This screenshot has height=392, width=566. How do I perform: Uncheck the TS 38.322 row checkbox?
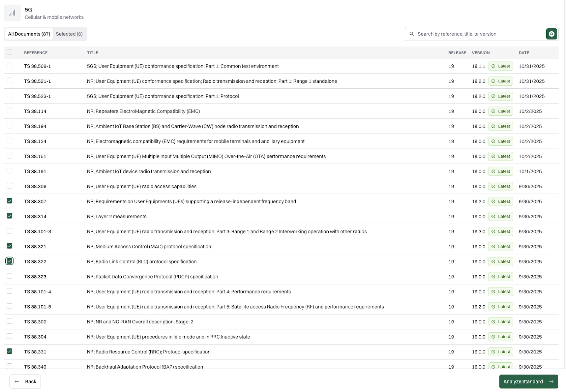tap(10, 261)
